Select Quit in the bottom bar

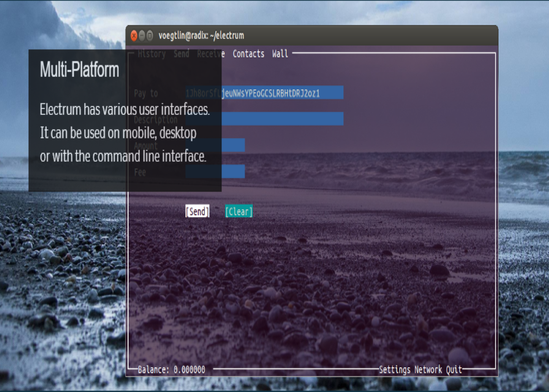click(454, 369)
